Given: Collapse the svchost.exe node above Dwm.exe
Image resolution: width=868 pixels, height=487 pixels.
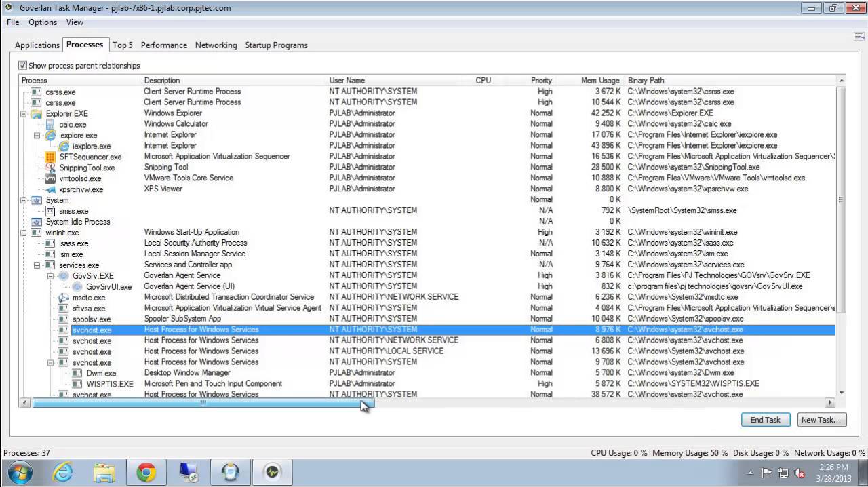Looking at the screenshot, I should 51,362.
